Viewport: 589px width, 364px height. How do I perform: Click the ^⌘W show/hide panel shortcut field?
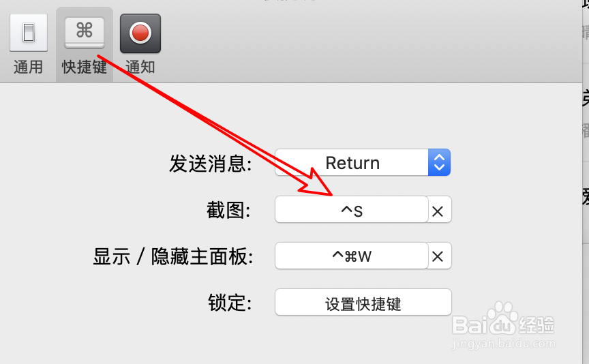[352, 256]
